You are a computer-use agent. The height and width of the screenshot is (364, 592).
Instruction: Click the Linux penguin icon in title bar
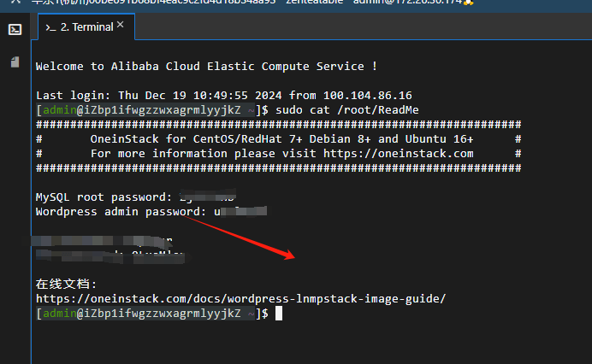(468, 3)
